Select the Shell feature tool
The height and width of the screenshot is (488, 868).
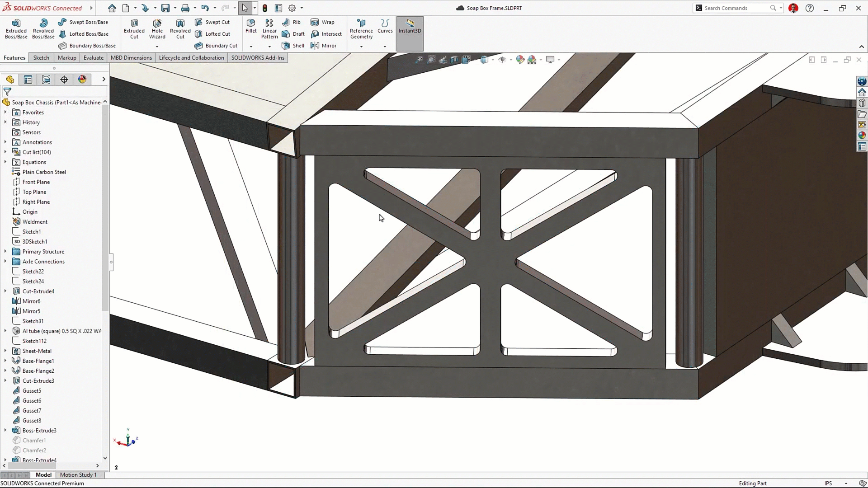(x=293, y=46)
